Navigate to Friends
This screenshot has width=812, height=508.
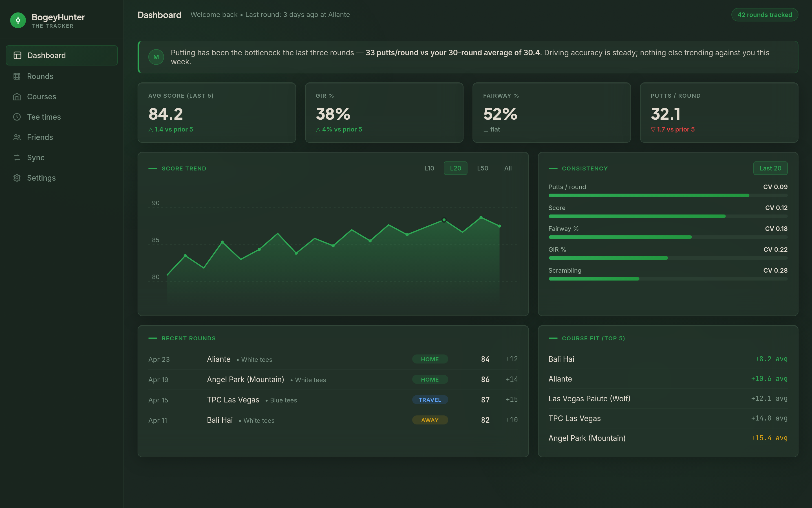point(62,137)
